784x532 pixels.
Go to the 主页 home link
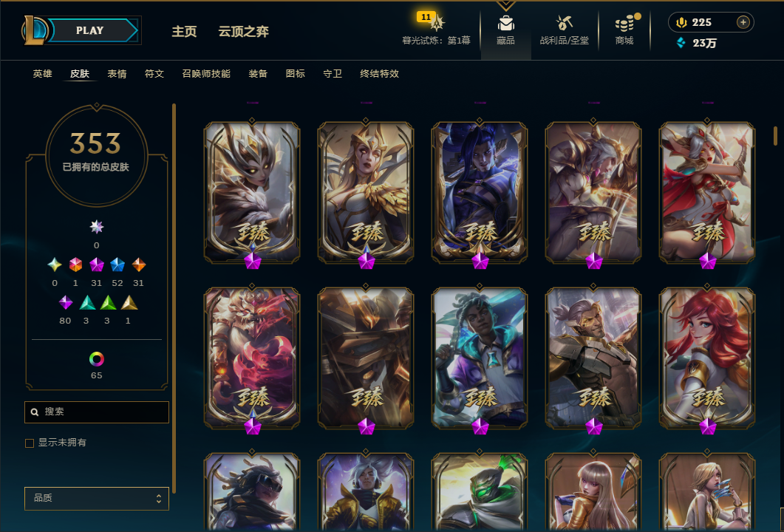pyautogui.click(x=185, y=32)
